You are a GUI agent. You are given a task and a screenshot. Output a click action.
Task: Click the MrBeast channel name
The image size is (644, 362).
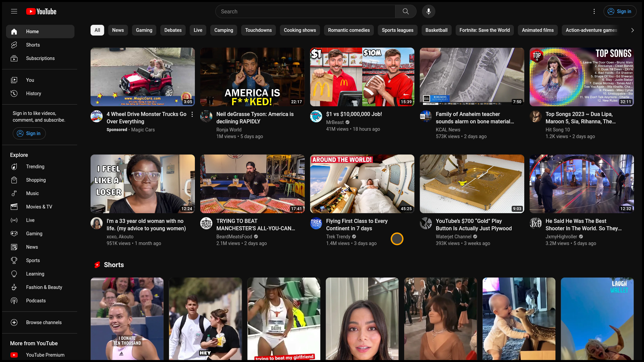click(335, 122)
